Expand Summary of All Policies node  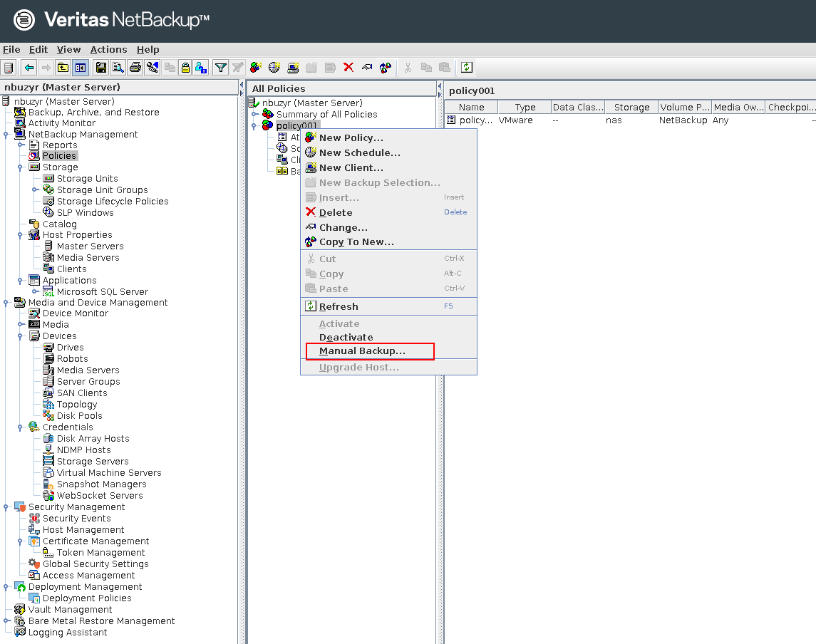click(x=254, y=115)
